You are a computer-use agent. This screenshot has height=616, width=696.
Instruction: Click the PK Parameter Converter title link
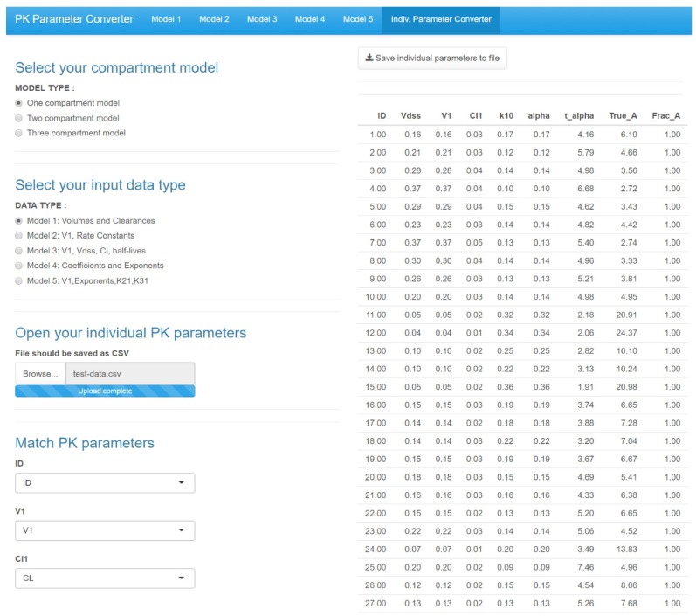tap(74, 19)
